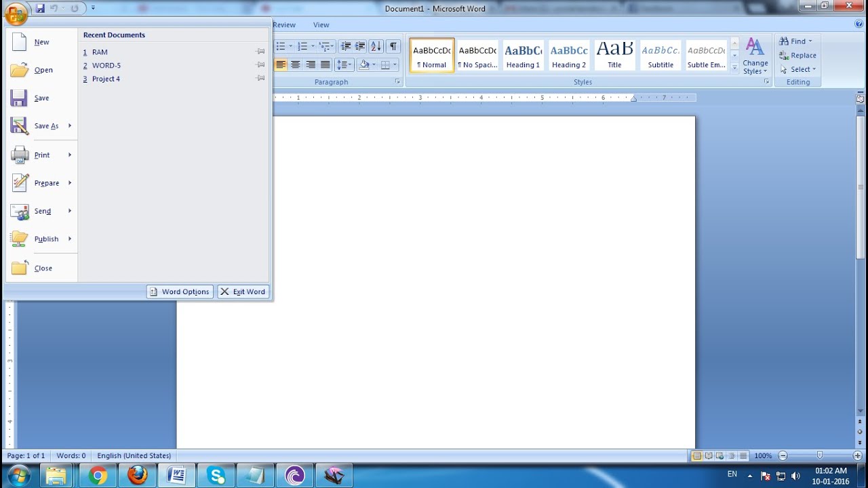Open recent document RAM
The height and width of the screenshot is (488, 868).
tap(100, 52)
